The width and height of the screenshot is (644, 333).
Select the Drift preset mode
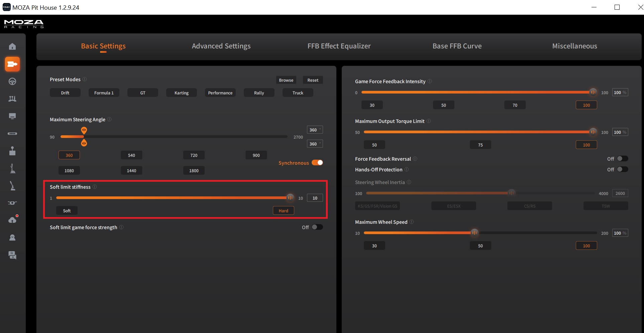tap(65, 93)
